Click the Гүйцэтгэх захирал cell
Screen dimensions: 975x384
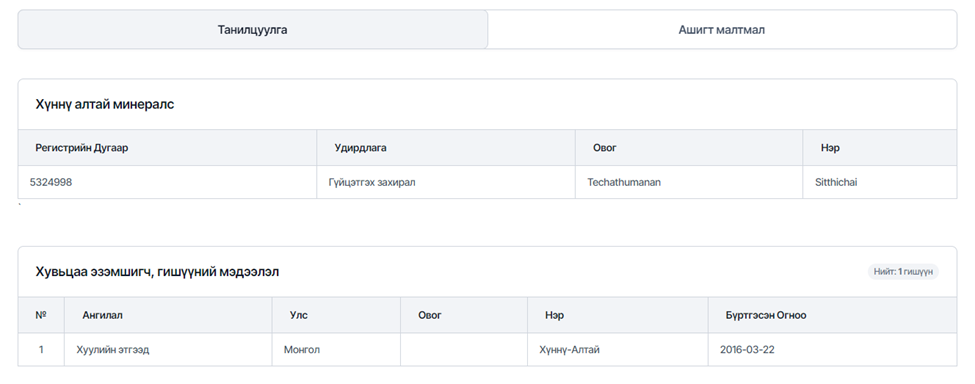[446, 182]
